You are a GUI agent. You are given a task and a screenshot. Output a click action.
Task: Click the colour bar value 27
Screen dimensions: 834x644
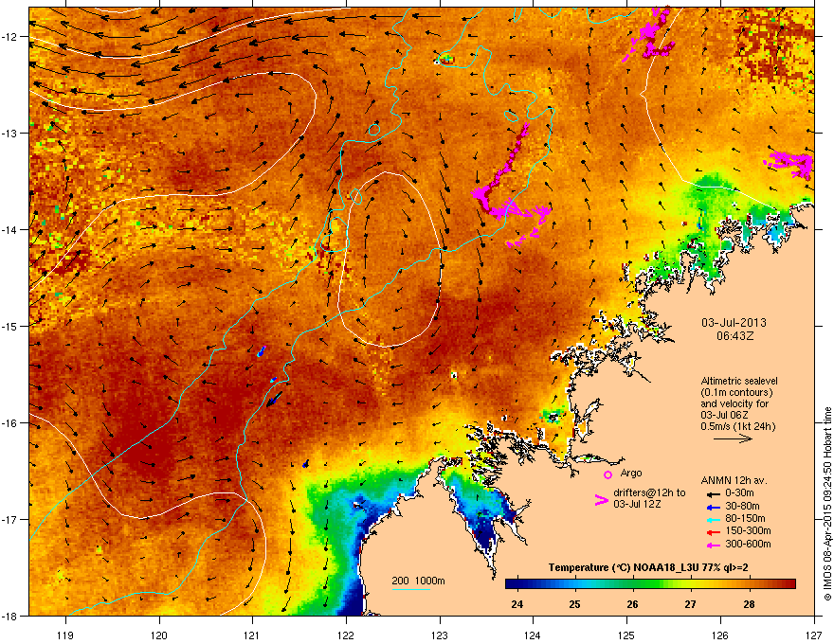point(690,604)
